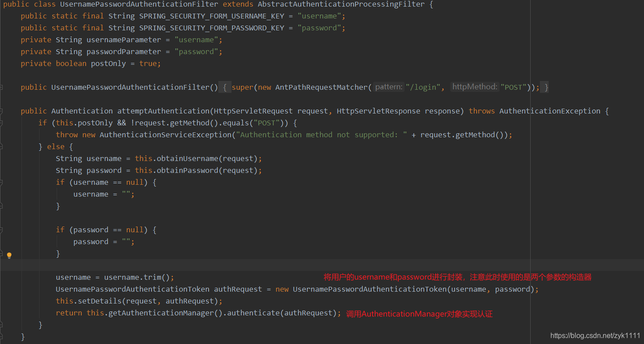Click the yellow lightbulb intention icon

point(9,255)
